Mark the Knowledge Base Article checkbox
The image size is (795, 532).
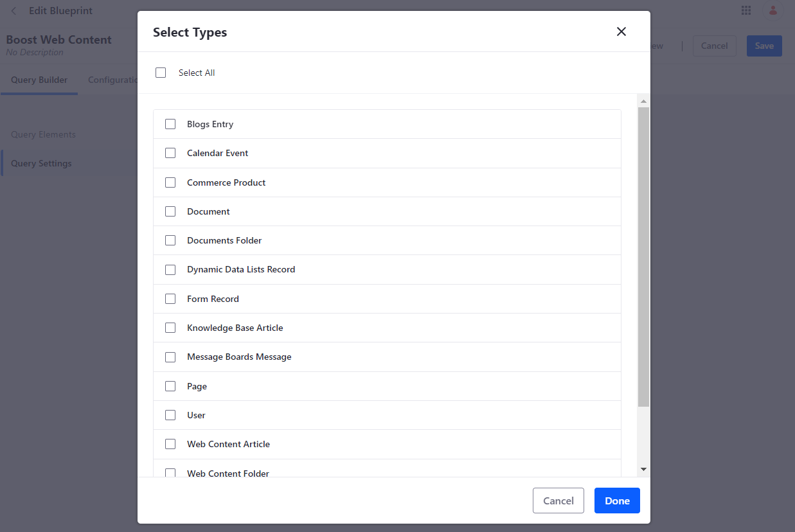coord(170,328)
